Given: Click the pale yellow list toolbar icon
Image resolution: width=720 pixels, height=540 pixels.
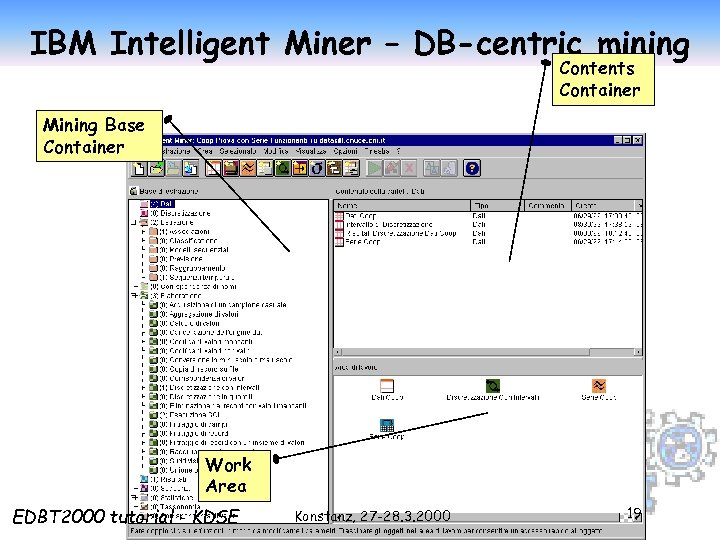Looking at the screenshot, I should (x=265, y=169).
